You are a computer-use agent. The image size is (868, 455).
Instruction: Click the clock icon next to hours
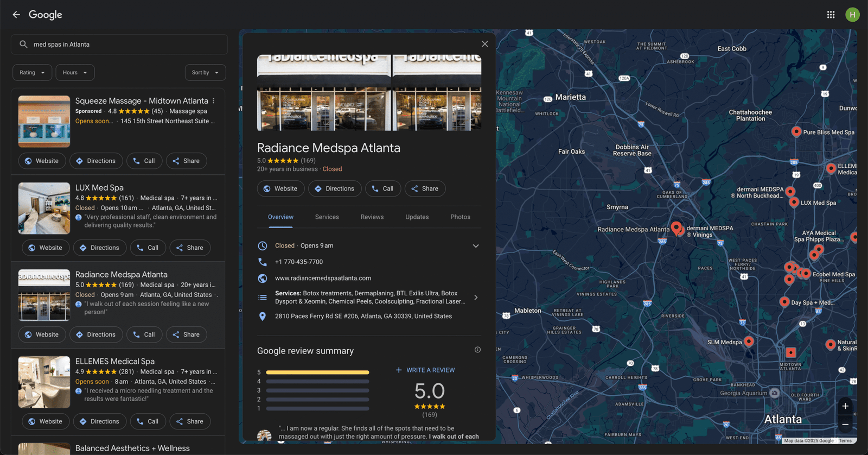[x=263, y=245]
